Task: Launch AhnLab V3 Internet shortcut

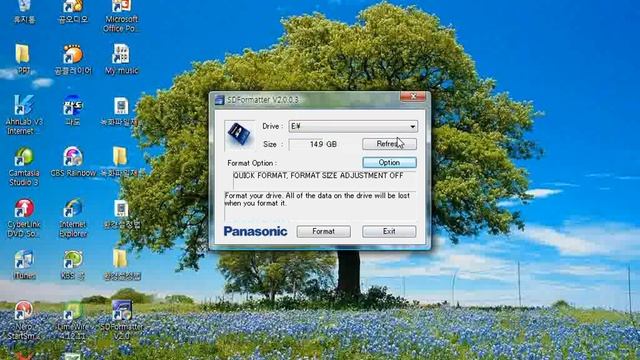Action: [x=24, y=115]
